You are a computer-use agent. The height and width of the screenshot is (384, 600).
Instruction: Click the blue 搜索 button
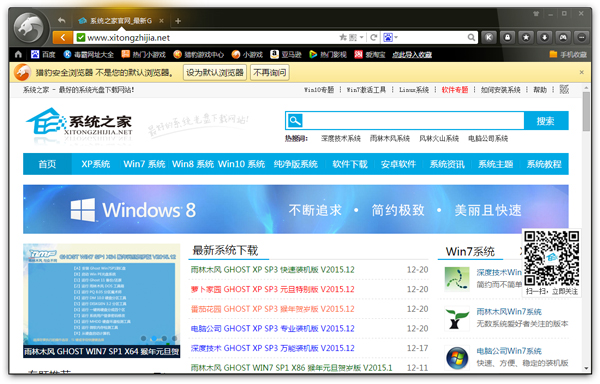[x=546, y=121]
